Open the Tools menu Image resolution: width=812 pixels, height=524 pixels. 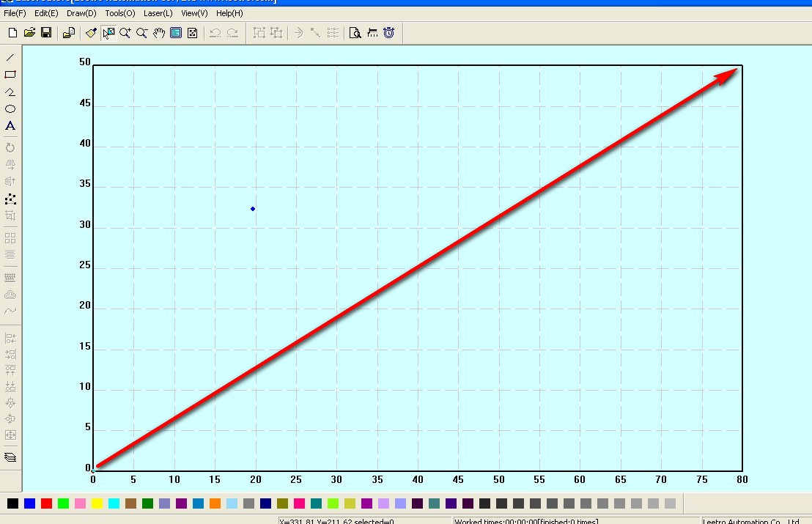[x=120, y=13]
